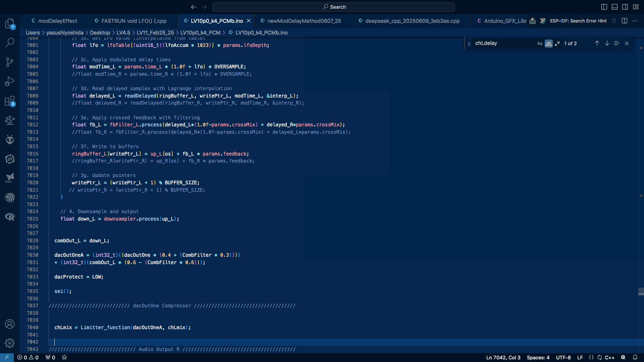
Task: Open the C++ language mode selector
Action: pos(609,357)
